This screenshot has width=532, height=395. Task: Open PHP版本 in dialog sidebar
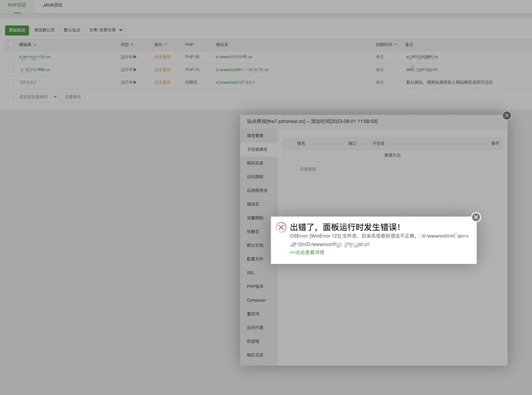point(259,287)
